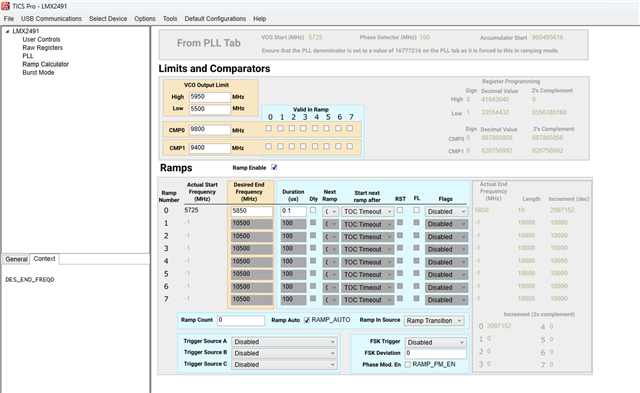Open the Help menu
640x393 pixels.
pos(260,19)
